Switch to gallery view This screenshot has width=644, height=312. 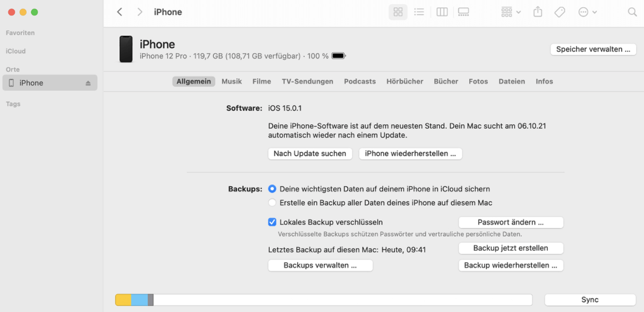[463, 12]
